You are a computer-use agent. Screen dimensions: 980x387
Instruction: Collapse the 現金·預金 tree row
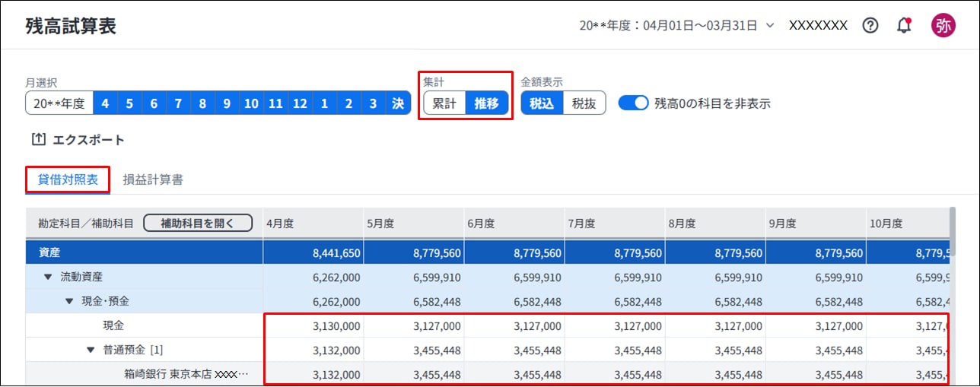click(69, 300)
